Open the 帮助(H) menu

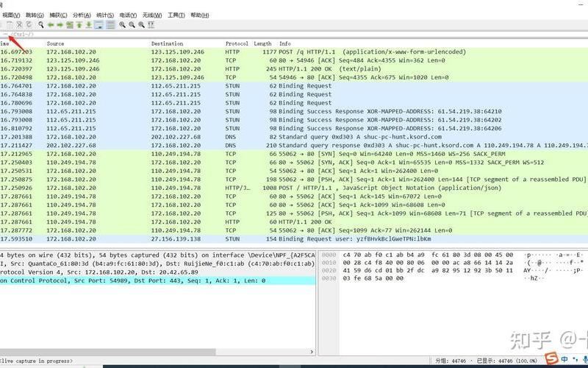(x=199, y=15)
